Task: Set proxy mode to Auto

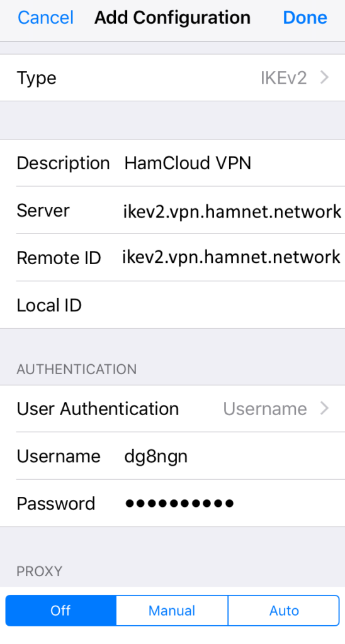Action: [x=284, y=611]
